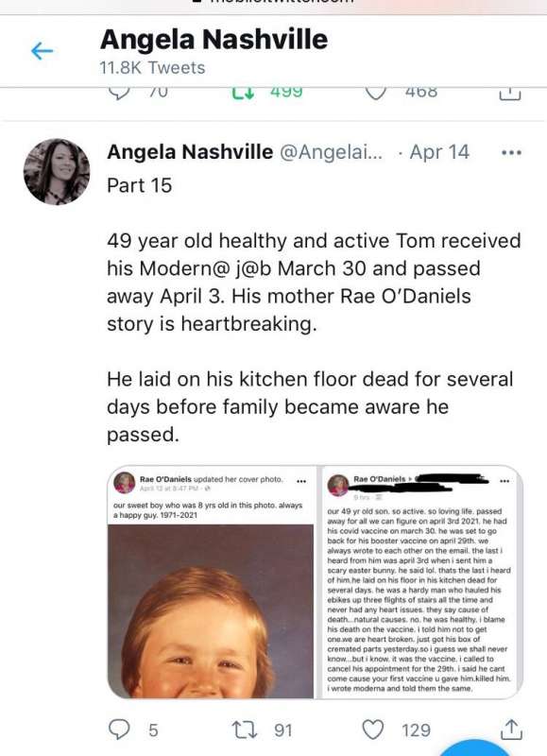Click Angela Nashville author name on tweet
Viewport: 547px width, 756px height.
(190, 152)
